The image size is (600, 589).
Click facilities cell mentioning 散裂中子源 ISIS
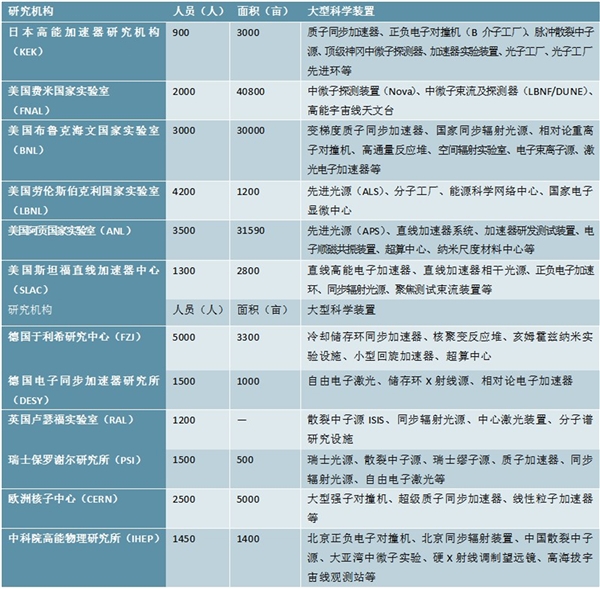(x=450, y=429)
